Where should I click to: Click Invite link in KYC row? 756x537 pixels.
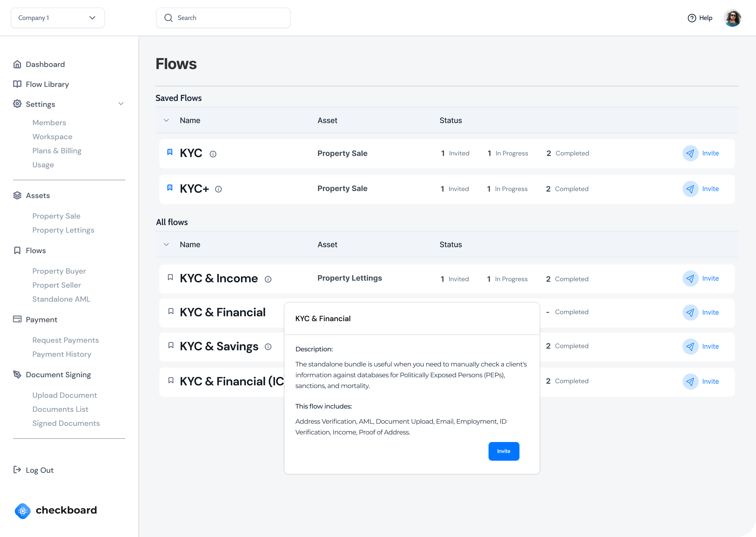click(x=710, y=153)
